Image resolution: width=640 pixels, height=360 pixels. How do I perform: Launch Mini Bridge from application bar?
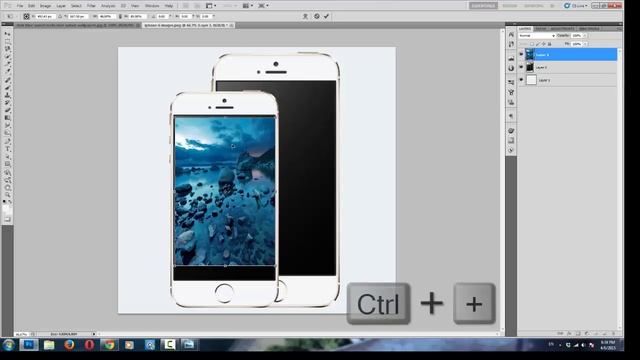[x=198, y=6]
